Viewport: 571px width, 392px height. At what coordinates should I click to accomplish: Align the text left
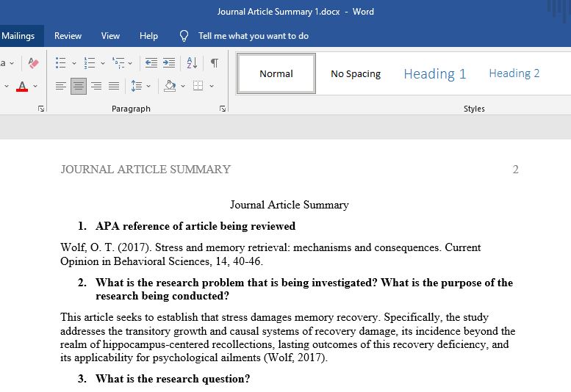(x=61, y=86)
